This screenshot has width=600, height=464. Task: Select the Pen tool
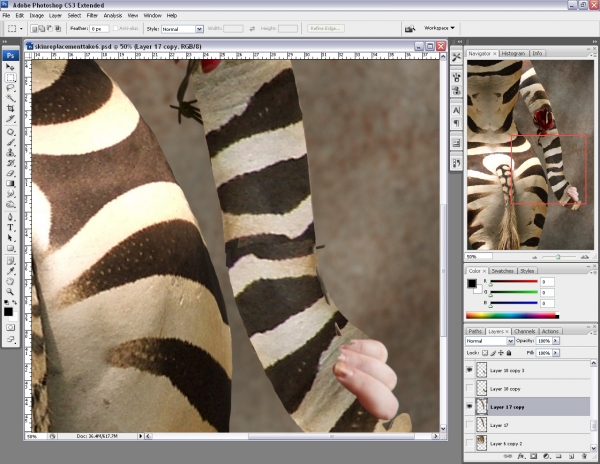pyautogui.click(x=10, y=218)
